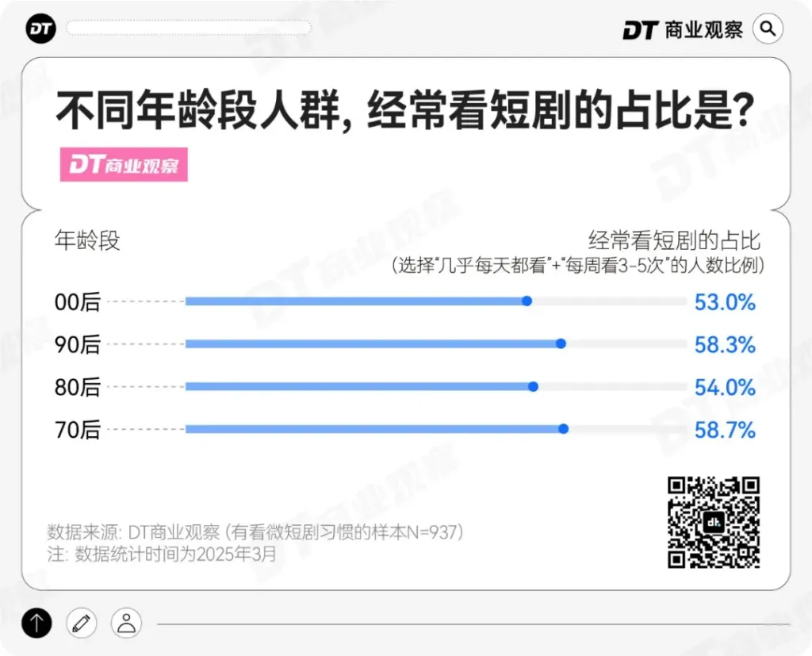
Task: Click the search magnifier icon
Action: click(767, 29)
